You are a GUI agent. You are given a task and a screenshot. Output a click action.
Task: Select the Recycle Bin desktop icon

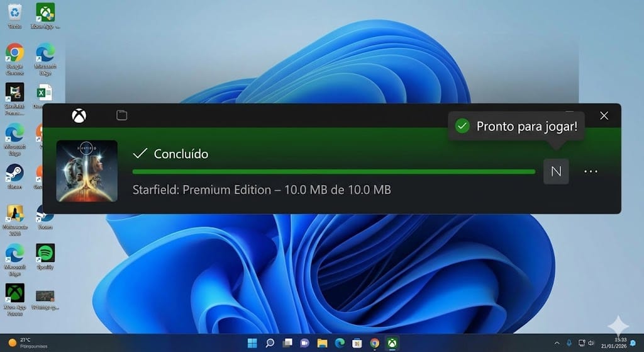click(x=14, y=13)
